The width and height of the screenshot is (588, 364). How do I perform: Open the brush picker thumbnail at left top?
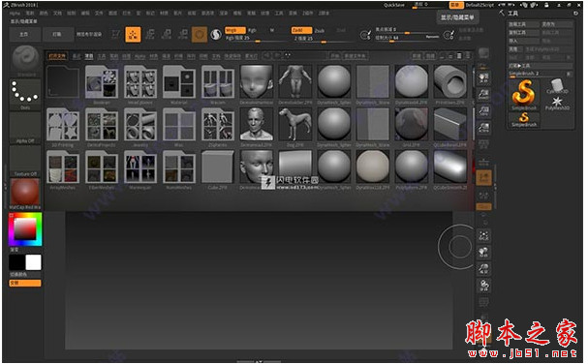(x=25, y=59)
